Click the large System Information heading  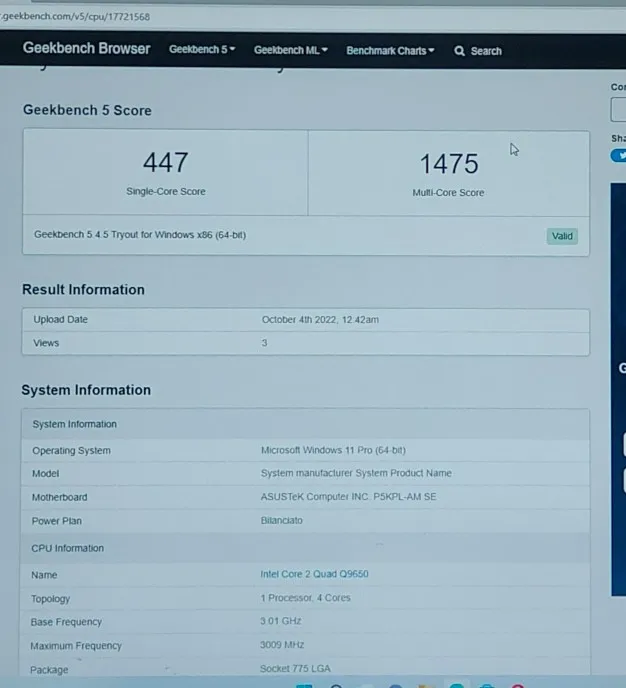tap(86, 390)
